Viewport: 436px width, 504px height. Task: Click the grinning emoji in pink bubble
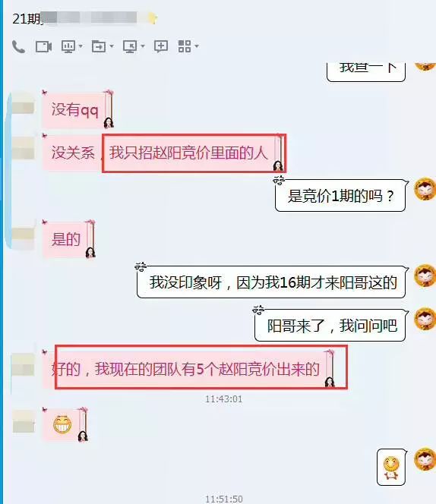(62, 424)
